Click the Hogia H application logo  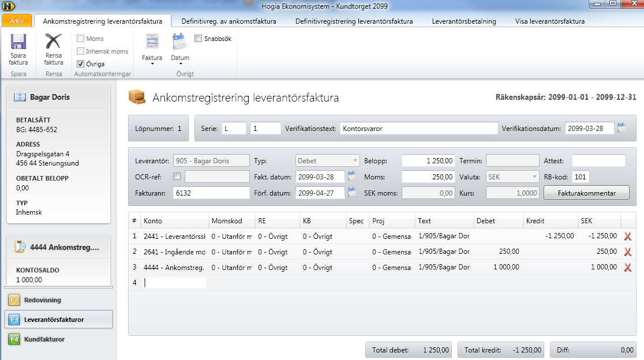pyautogui.click(x=8, y=6)
